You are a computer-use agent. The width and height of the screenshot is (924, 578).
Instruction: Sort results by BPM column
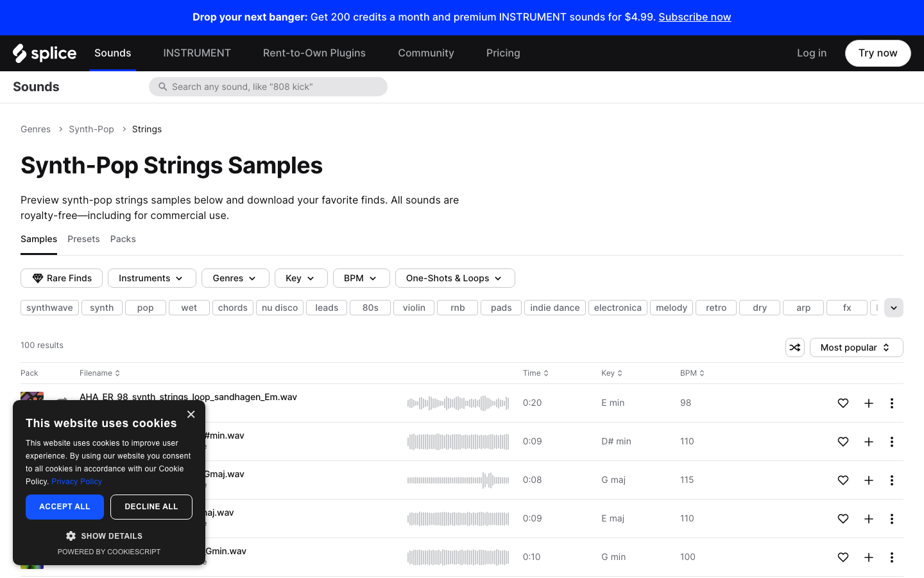coord(692,373)
